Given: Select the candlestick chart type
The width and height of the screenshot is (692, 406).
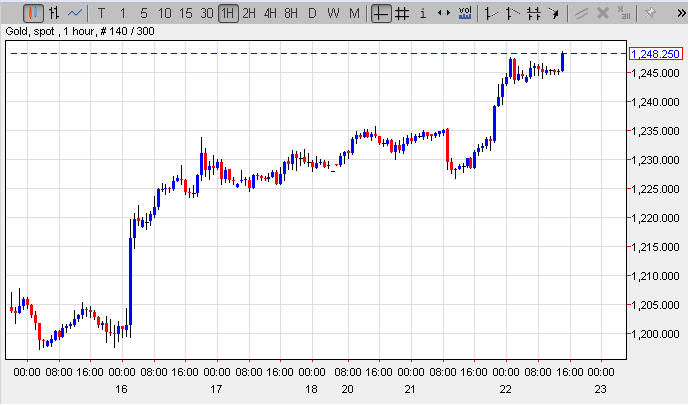Looking at the screenshot, I should point(33,13).
